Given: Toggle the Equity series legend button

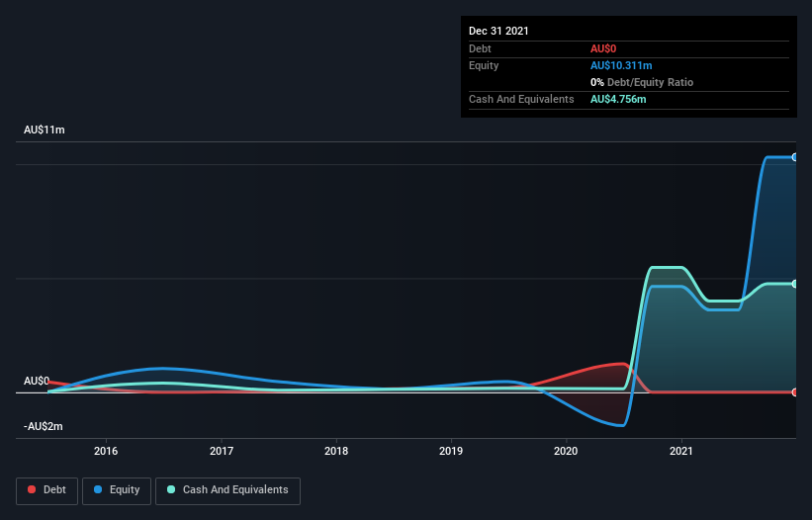Looking at the screenshot, I should click(x=117, y=490).
